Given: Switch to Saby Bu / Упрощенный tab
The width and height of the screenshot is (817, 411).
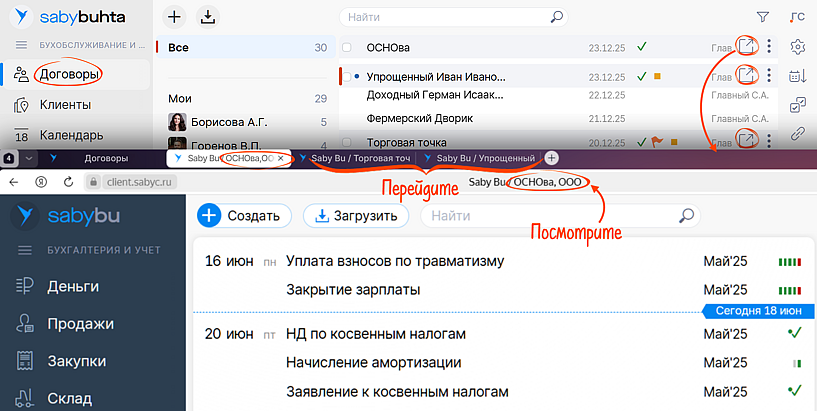Looking at the screenshot, I should click(480, 158).
